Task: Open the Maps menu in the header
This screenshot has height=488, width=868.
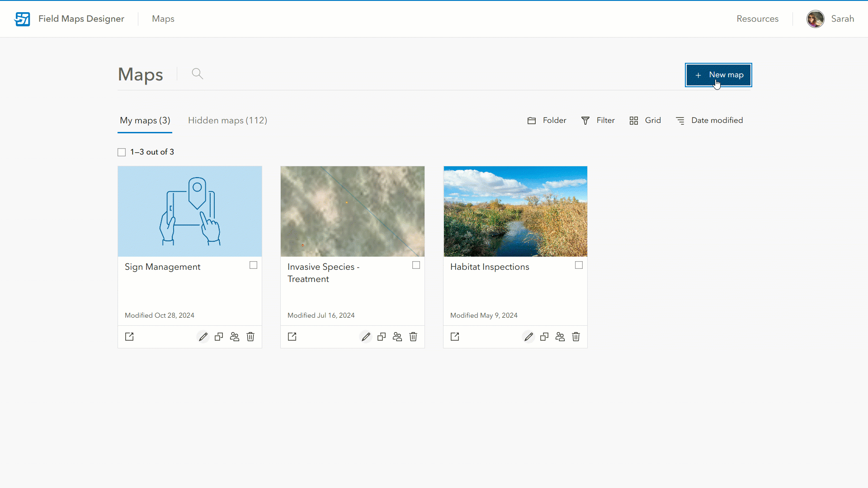Action: pos(163,19)
